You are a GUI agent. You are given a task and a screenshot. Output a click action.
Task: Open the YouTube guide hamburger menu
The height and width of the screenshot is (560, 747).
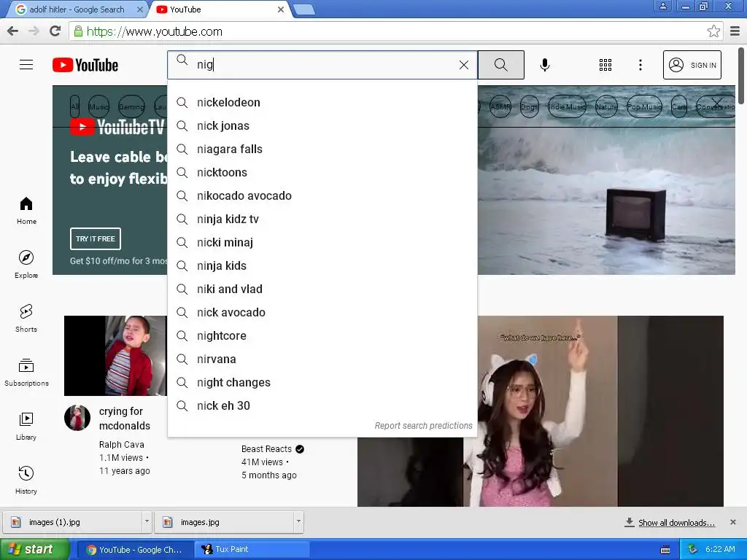26,65
